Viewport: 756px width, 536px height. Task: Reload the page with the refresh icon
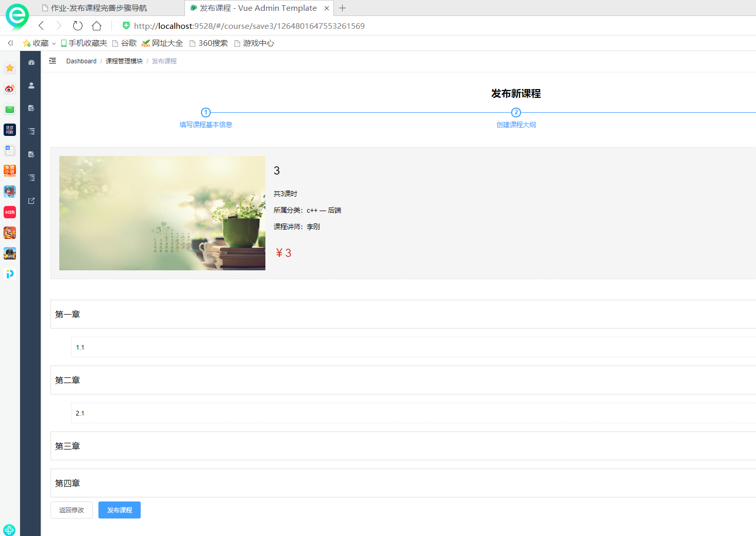[77, 26]
